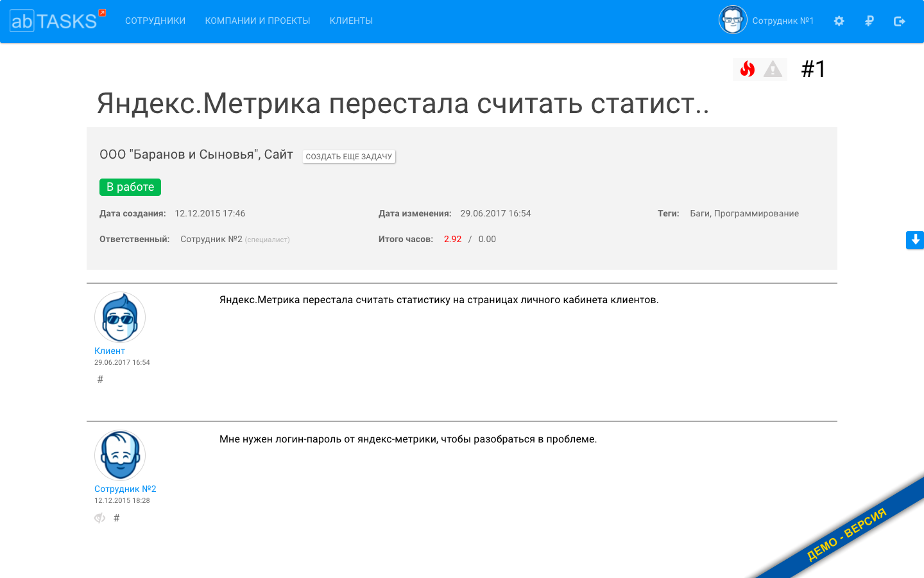This screenshot has height=578, width=924.
Task: Click the abTASKS logo
Action: (x=51, y=20)
